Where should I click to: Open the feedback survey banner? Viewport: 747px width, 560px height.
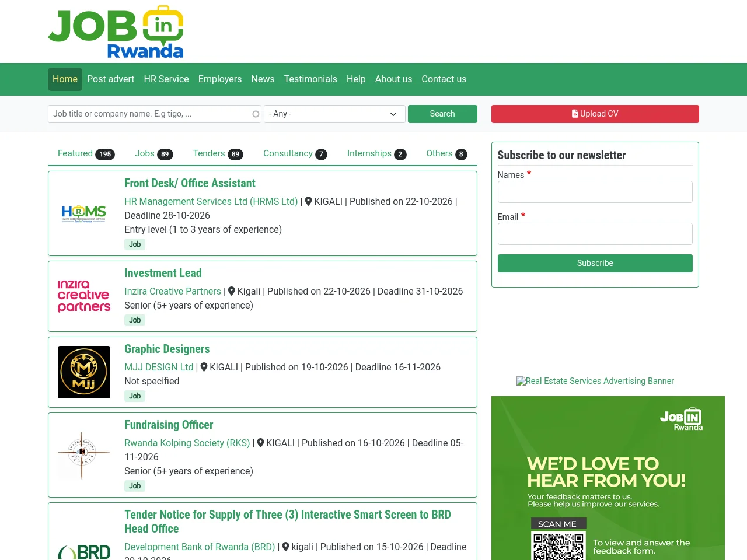click(x=608, y=478)
